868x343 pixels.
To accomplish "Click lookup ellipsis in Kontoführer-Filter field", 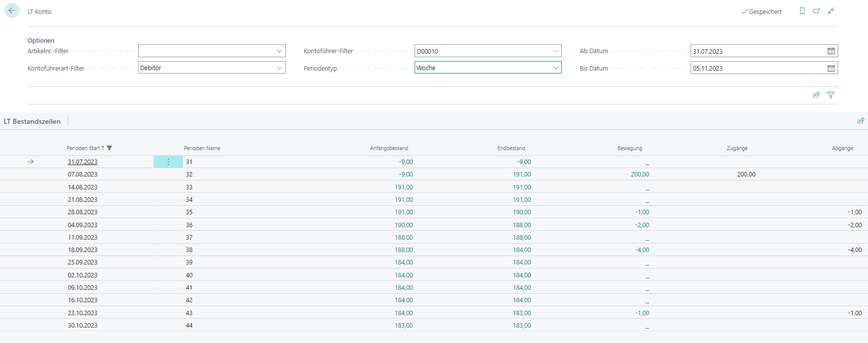I will point(555,51).
